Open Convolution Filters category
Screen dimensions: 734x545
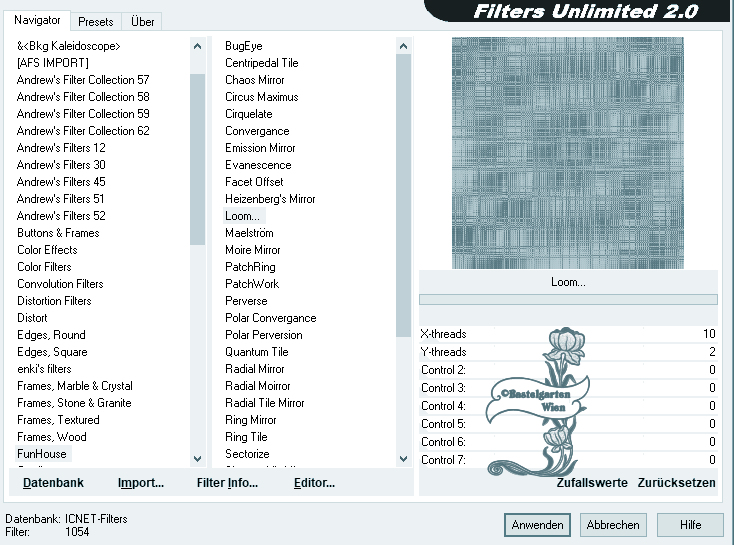click(x=60, y=284)
